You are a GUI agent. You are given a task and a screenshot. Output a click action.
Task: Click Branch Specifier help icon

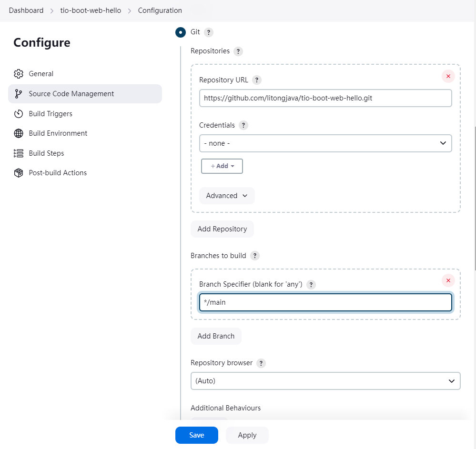[311, 285]
